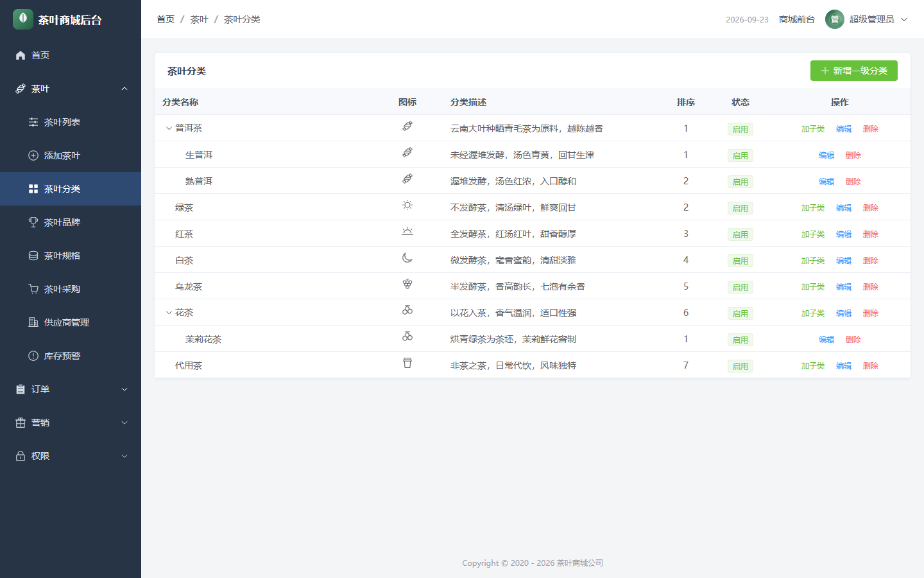This screenshot has height=578, width=924.
Task: Collapse the 花茶 category row
Action: click(x=169, y=313)
